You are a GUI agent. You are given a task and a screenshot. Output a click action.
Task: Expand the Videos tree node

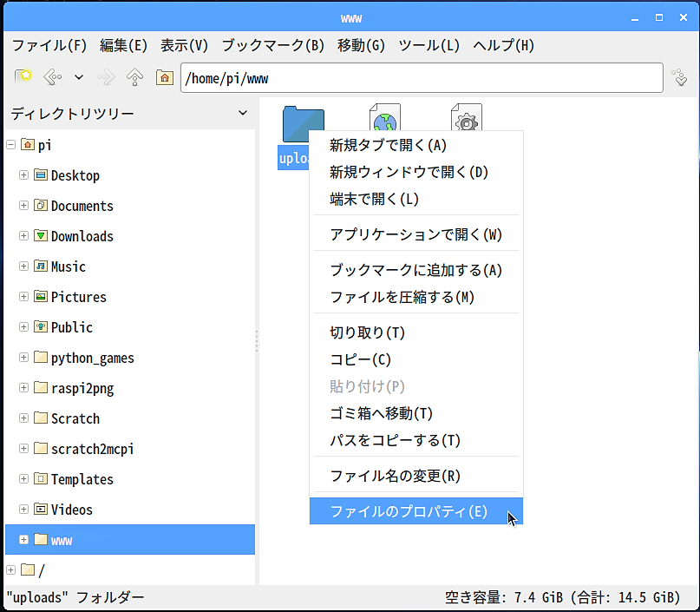[23, 510]
